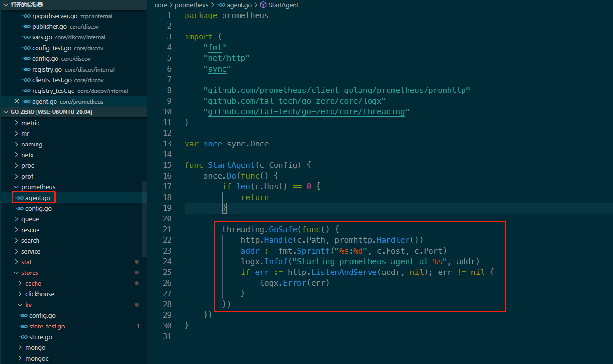Click the Go icon next to vars.go
613x364 pixels.
(26, 37)
